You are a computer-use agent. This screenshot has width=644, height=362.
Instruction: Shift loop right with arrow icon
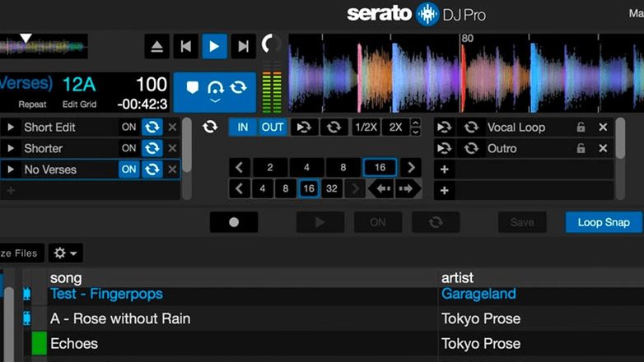click(x=406, y=188)
